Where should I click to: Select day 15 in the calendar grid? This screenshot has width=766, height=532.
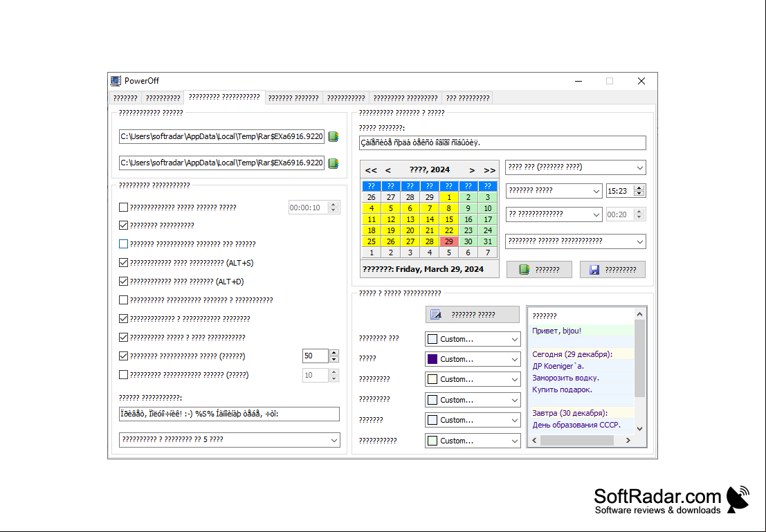(449, 219)
